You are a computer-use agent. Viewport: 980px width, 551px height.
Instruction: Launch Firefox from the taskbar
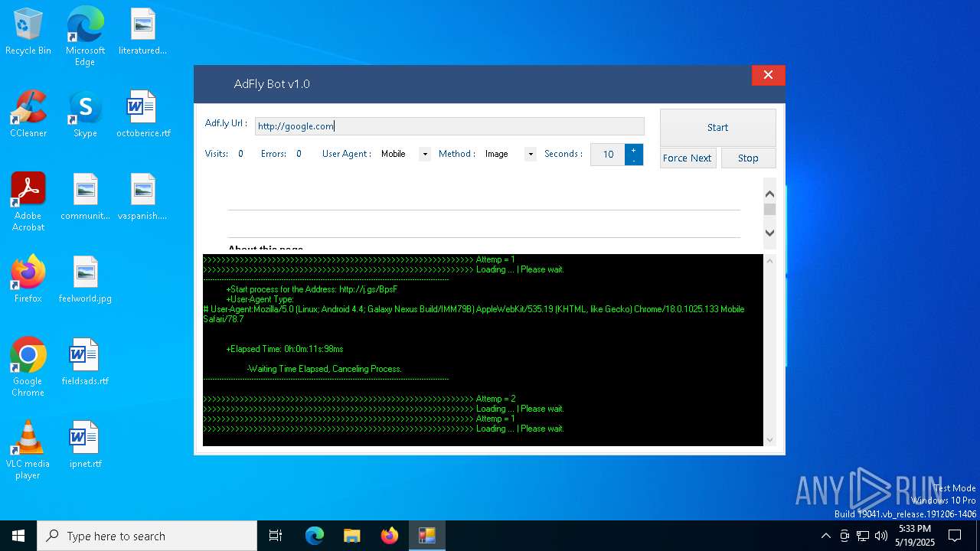point(389,536)
